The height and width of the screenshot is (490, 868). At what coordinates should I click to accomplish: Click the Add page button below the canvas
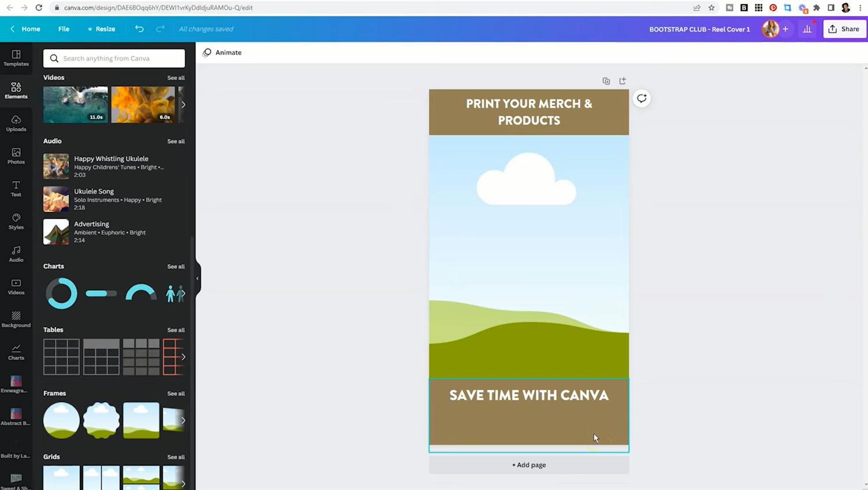[x=528, y=465]
